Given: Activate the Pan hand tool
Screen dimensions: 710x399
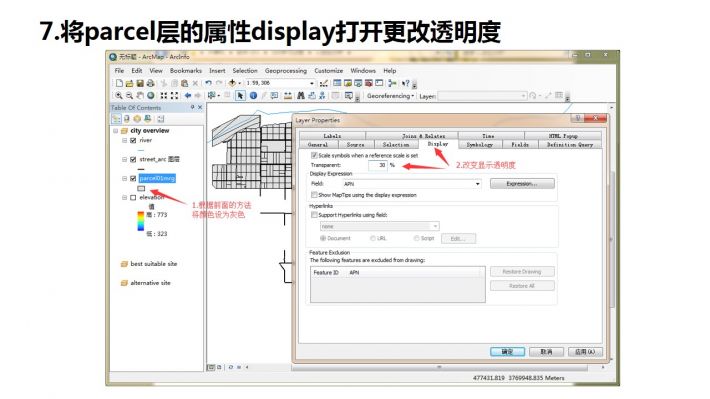Looking at the screenshot, I should pos(140,96).
